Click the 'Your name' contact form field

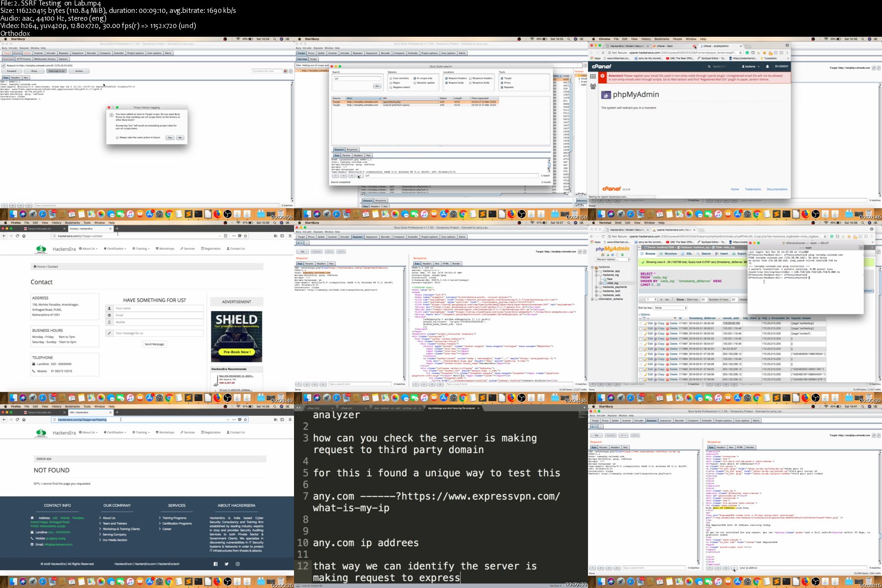158,308
